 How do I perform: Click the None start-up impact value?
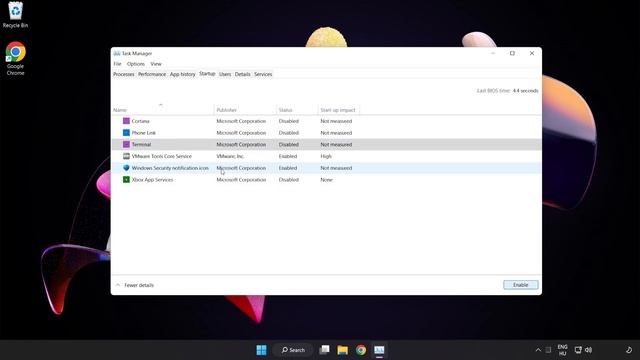(326, 180)
